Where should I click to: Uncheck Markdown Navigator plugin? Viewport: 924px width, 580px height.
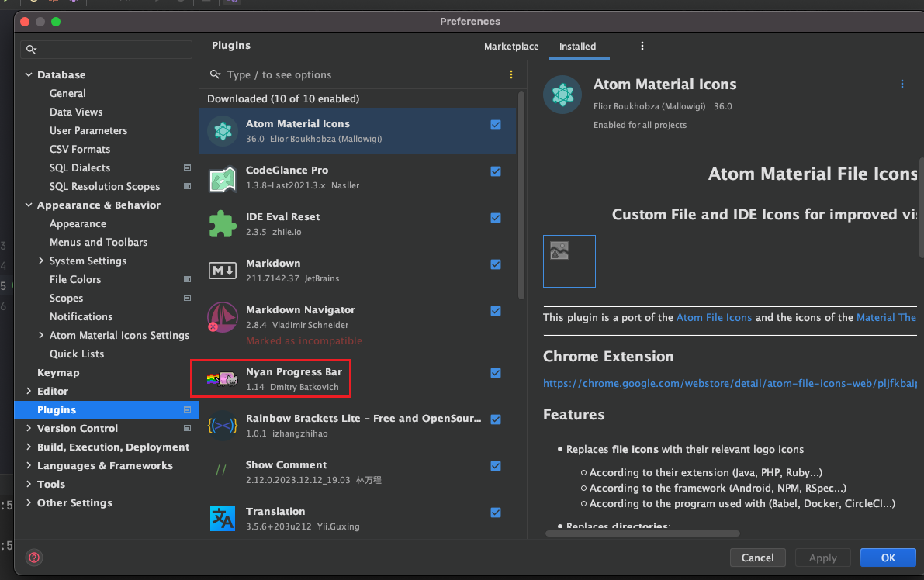click(496, 311)
